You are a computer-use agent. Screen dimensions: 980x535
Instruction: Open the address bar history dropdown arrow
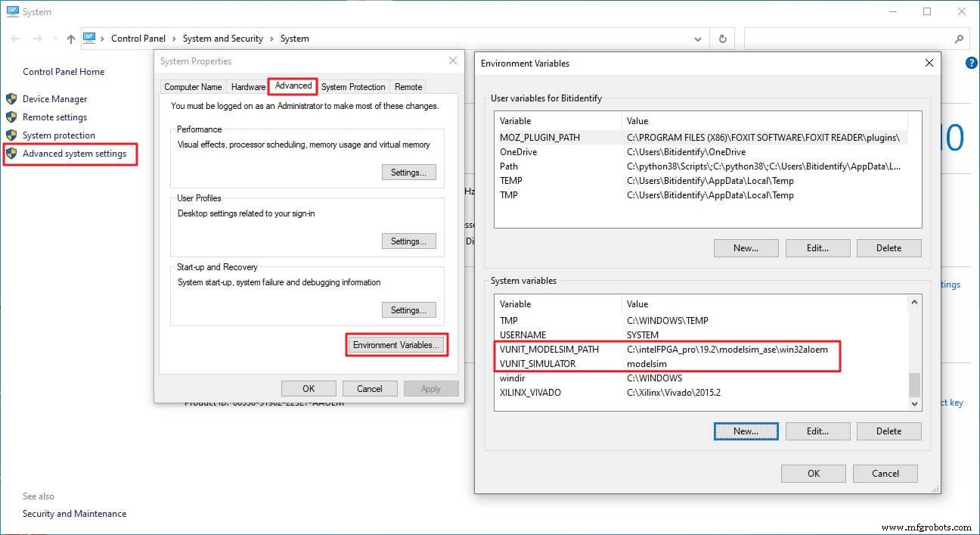pos(697,38)
